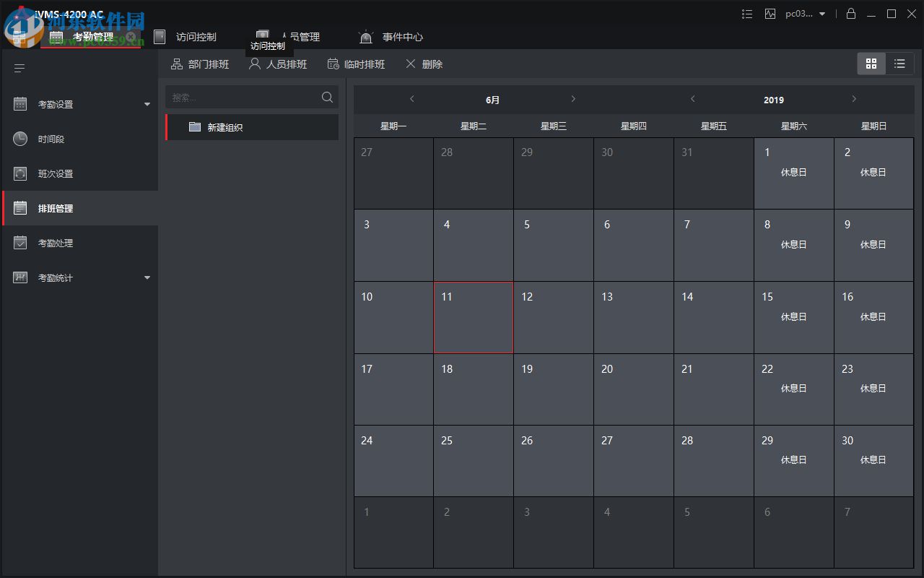924x578 pixels.
Task: Select June 23 rest day cell
Action: click(x=873, y=389)
